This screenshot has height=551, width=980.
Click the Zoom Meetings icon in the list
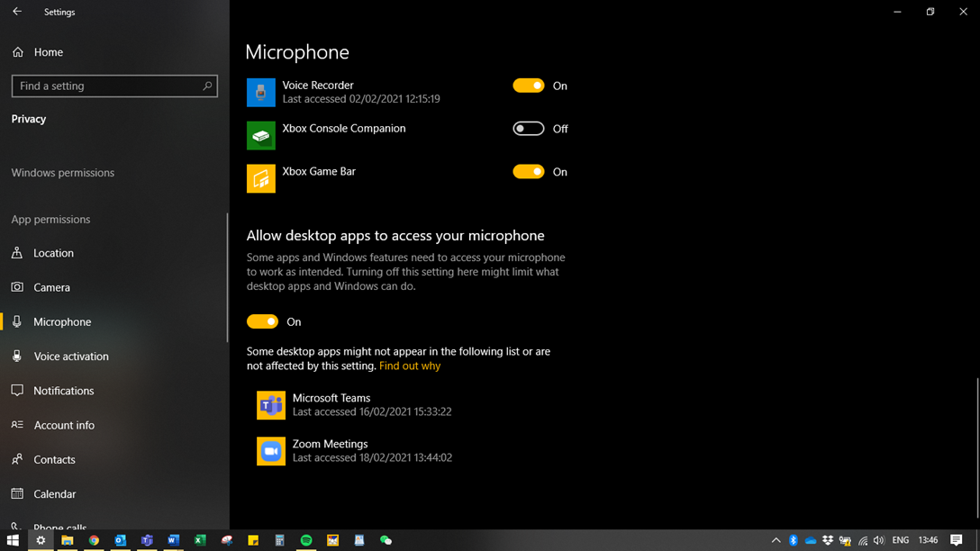tap(271, 451)
